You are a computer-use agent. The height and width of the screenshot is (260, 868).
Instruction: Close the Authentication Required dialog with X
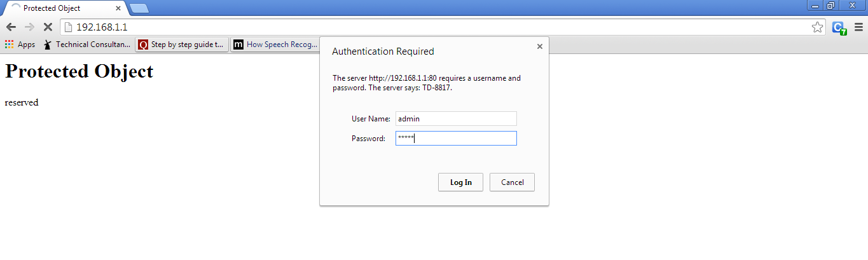[x=540, y=46]
